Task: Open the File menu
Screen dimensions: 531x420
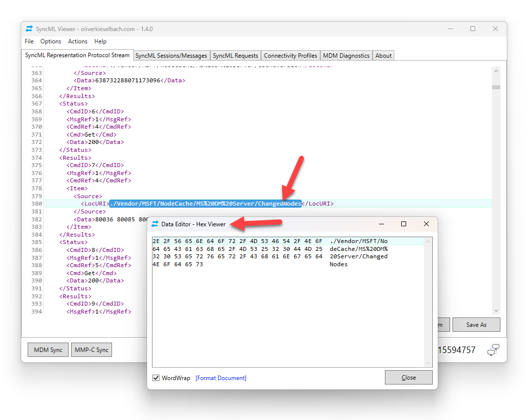Action: [x=29, y=41]
